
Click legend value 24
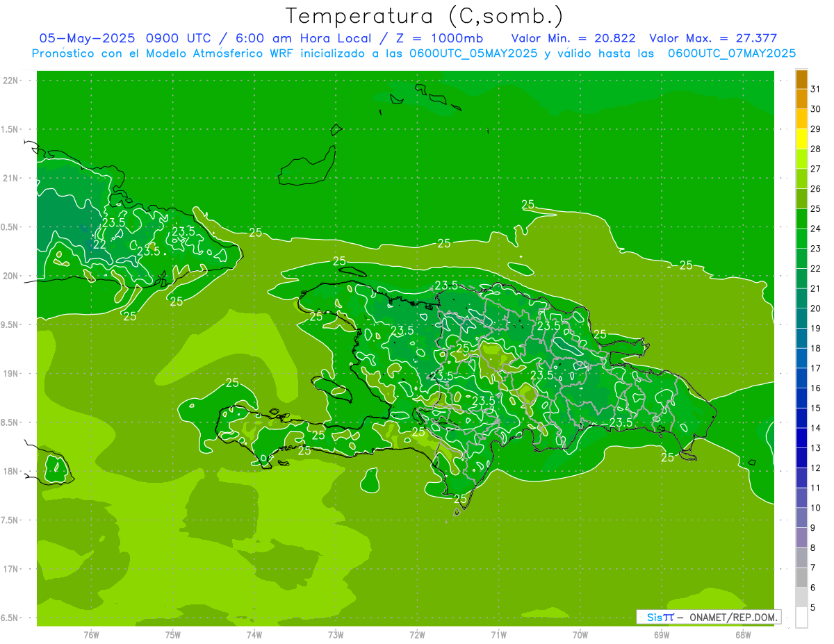pyautogui.click(x=815, y=229)
